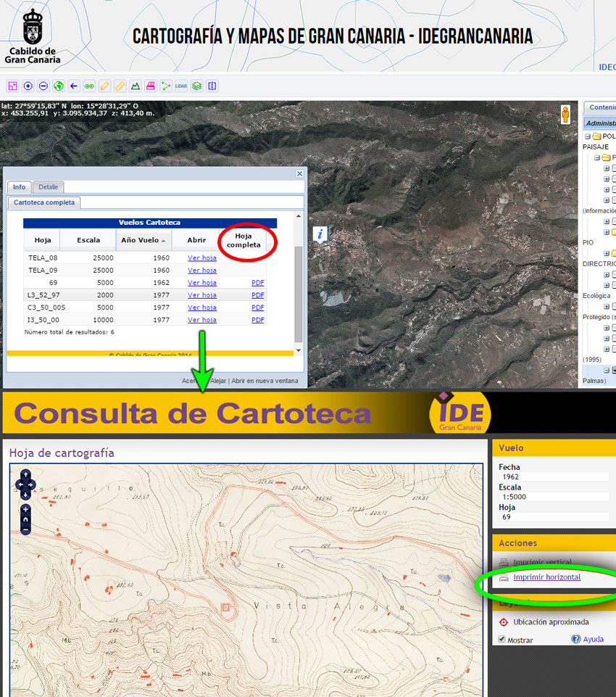Select the yellow pencil drawing tool
Image resolution: width=616 pixels, height=697 pixels.
(x=104, y=86)
